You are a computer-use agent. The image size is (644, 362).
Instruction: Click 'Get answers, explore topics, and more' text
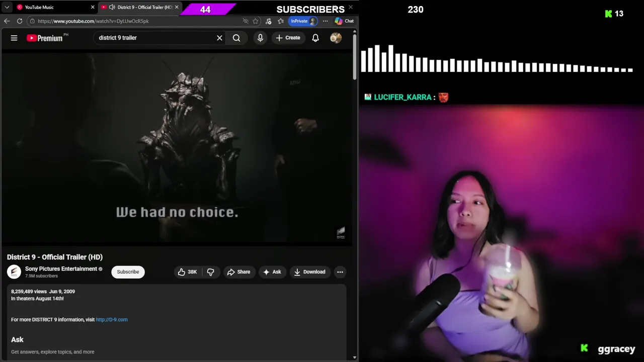pos(53,352)
